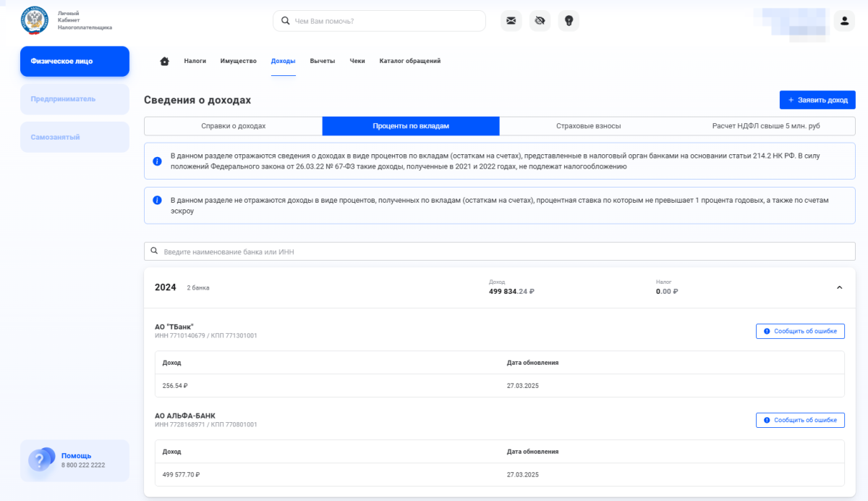The width and height of the screenshot is (868, 501).
Task: Report an error for АО АЛЬФА-БАНК
Action: click(x=800, y=420)
